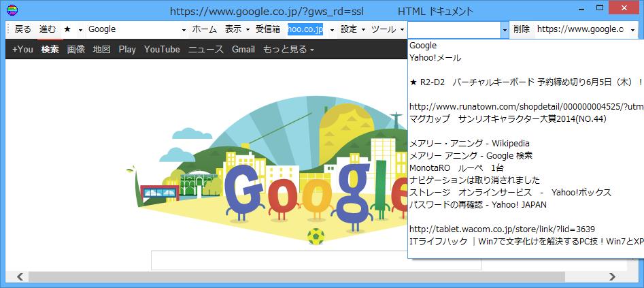Screen dimensions: 644x288
Task: Click the rainbow app icon in title bar
Action: tap(12, 10)
